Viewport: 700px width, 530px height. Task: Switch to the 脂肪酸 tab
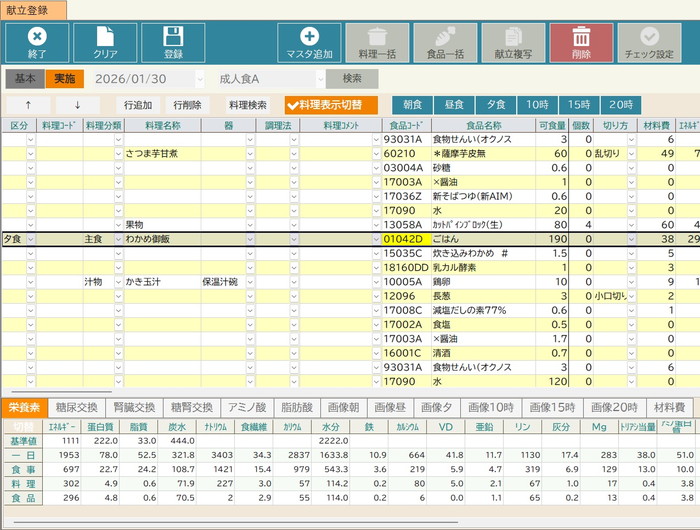(297, 407)
